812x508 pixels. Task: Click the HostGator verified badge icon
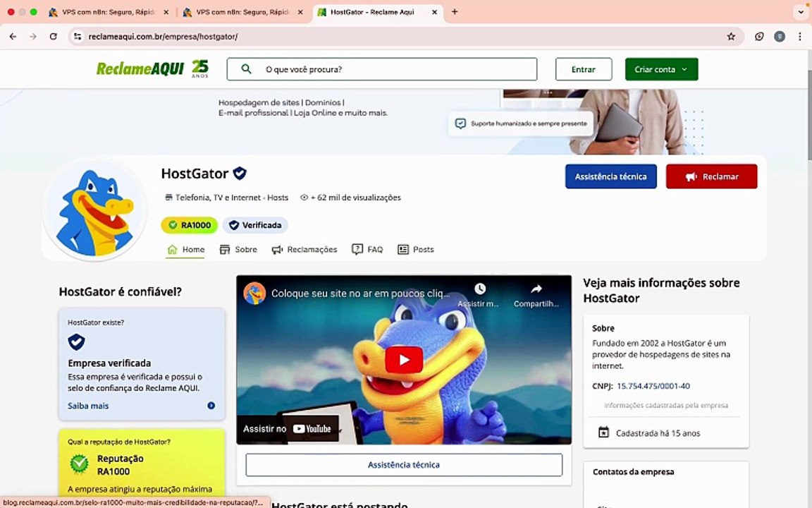point(239,173)
